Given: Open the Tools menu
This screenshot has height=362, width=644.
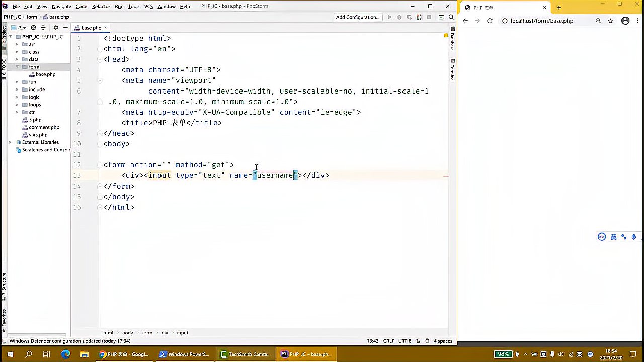Looking at the screenshot, I should point(134,6).
